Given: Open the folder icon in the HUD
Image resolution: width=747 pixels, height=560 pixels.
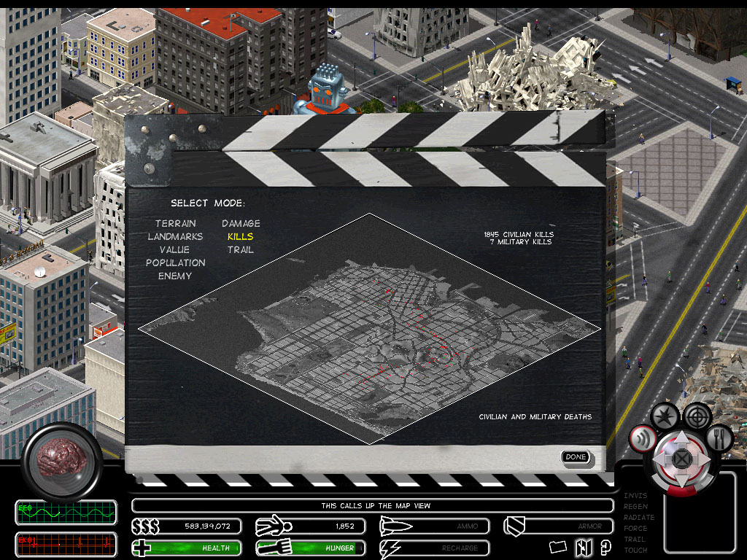Looking at the screenshot, I should click(x=557, y=547).
